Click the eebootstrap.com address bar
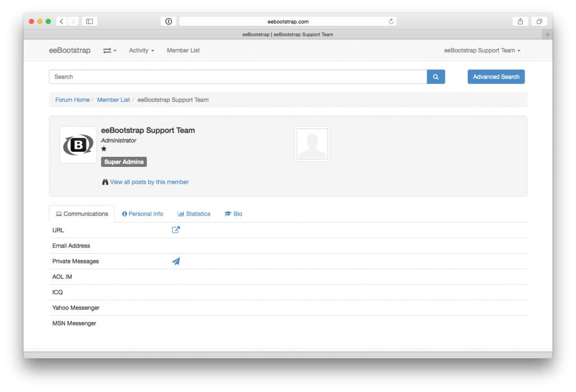Viewport: 576px width, 392px height. pyautogui.click(x=288, y=22)
